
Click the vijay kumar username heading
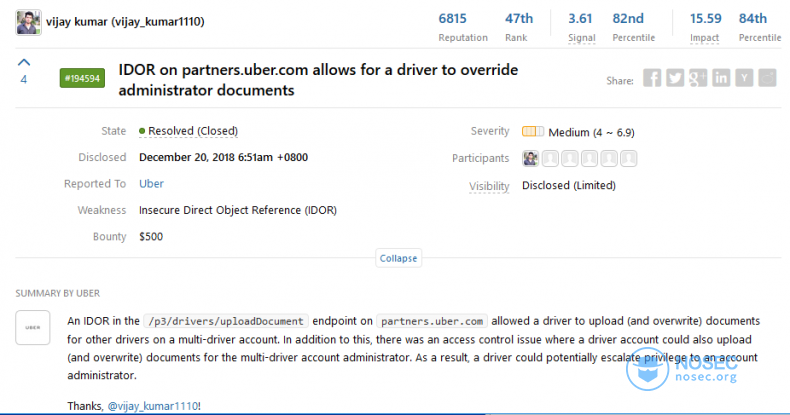125,22
